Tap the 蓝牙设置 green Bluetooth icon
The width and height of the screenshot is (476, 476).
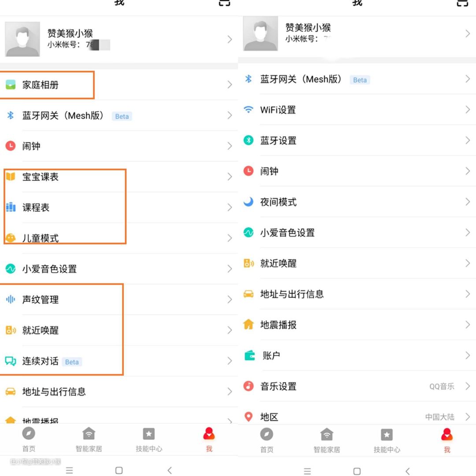point(249,140)
